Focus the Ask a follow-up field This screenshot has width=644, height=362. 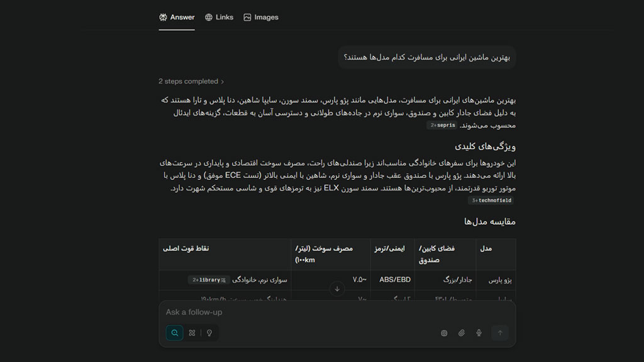pos(337,312)
